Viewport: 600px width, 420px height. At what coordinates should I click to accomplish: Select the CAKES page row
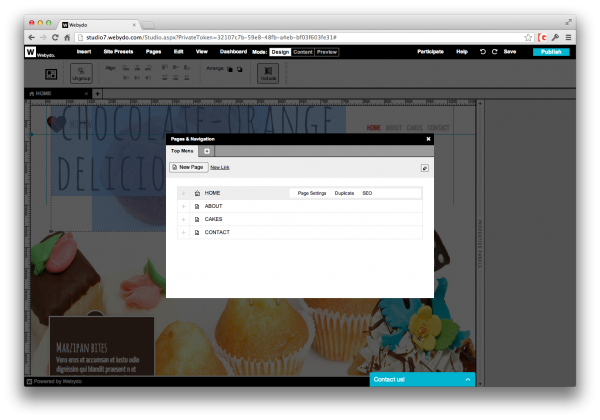300,219
